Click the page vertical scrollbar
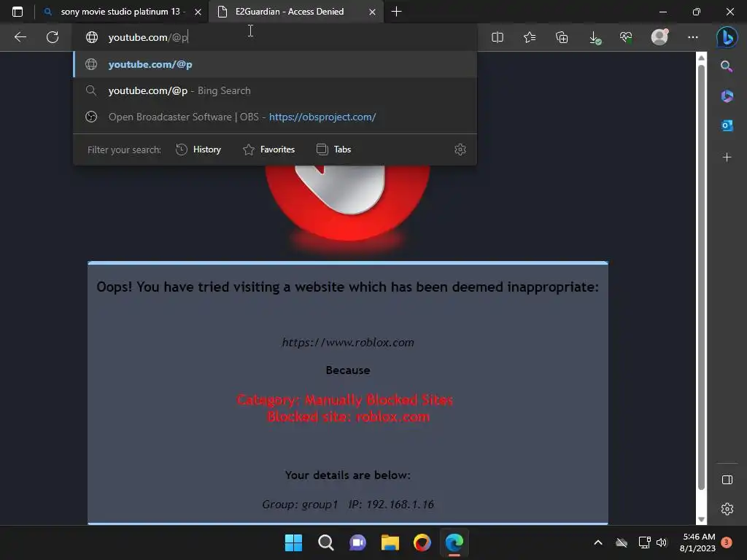Viewport: 747px width, 560px height. [701, 278]
